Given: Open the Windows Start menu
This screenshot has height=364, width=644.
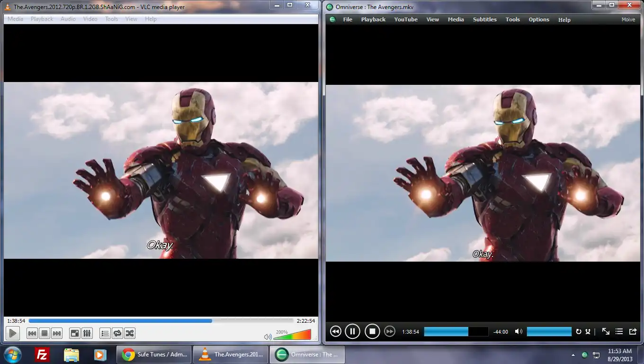Looking at the screenshot, I should tap(12, 355).
